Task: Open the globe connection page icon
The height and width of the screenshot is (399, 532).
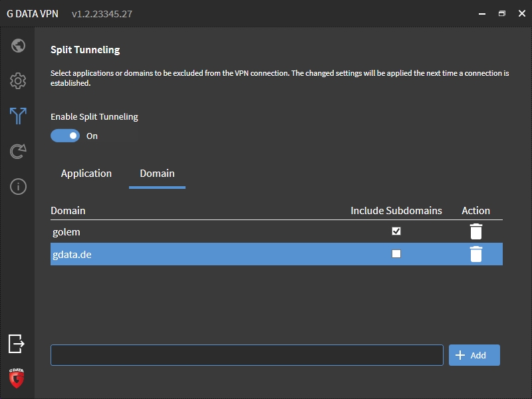Action: coord(18,45)
